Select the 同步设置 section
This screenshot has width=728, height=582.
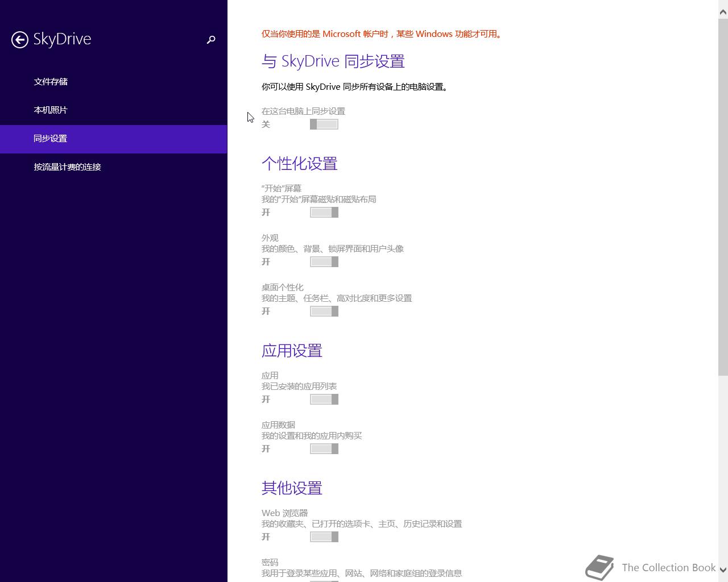[114, 139]
